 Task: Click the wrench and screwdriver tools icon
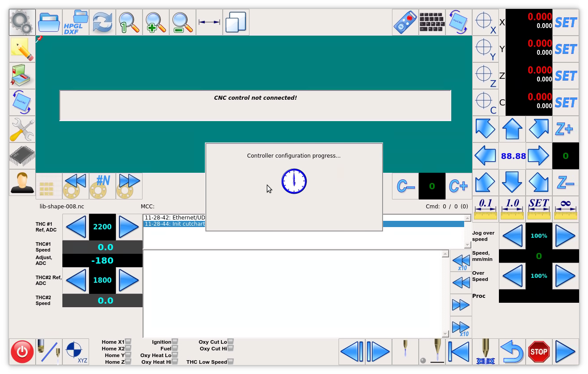pos(22,130)
